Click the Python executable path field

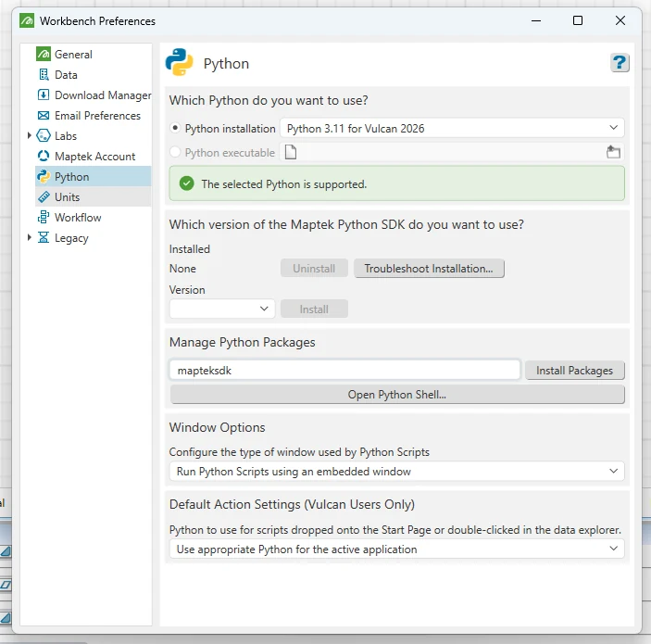point(452,152)
